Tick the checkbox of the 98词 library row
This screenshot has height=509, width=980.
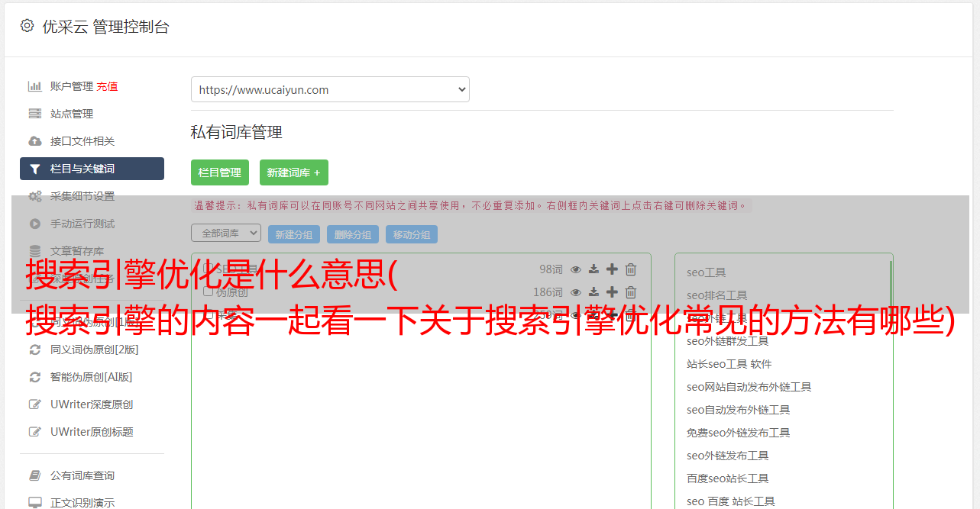point(208,269)
